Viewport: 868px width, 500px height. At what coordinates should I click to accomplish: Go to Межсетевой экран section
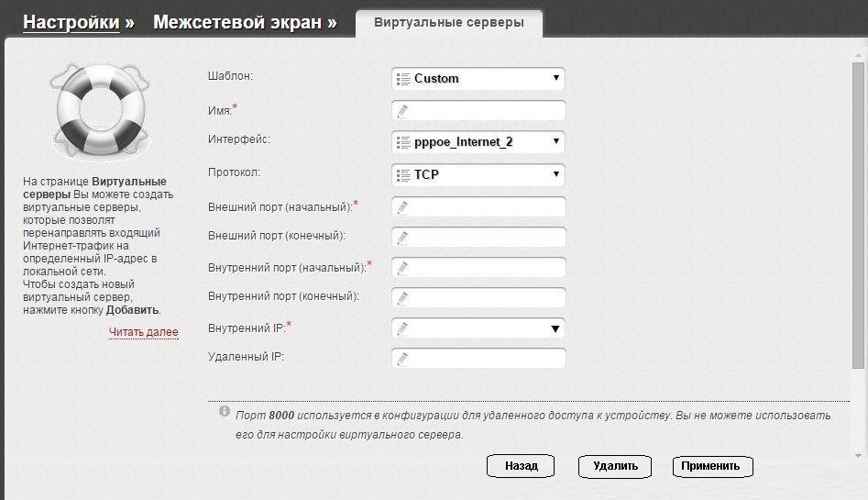click(x=237, y=22)
